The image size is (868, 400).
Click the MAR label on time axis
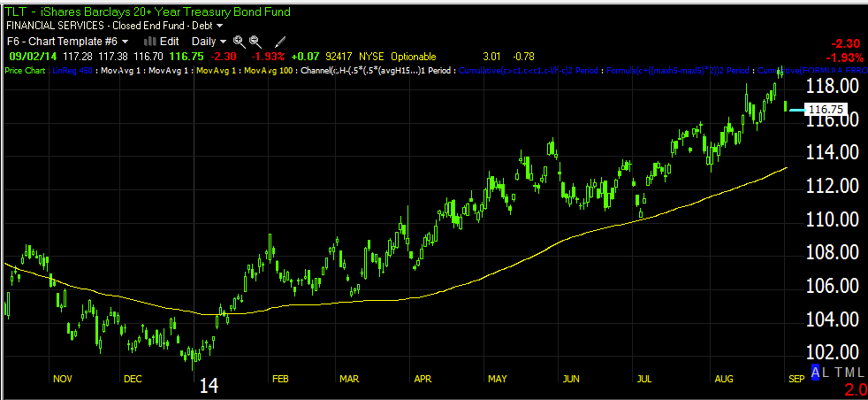[x=349, y=379]
